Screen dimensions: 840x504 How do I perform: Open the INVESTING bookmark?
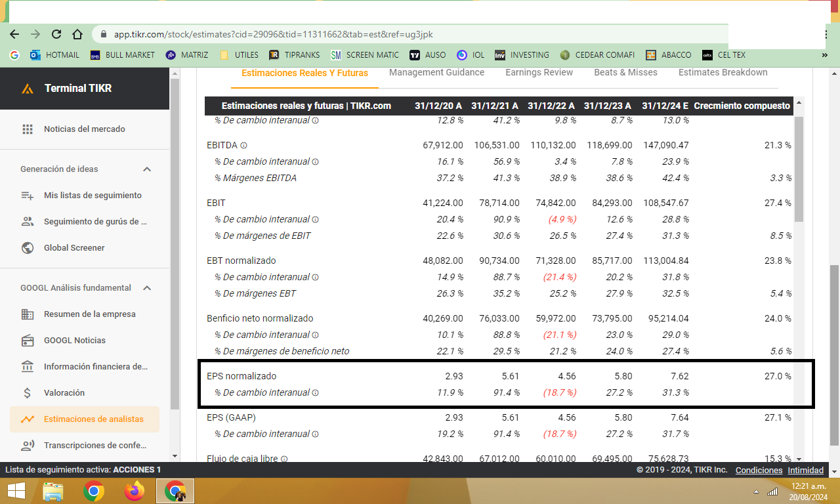tap(522, 55)
